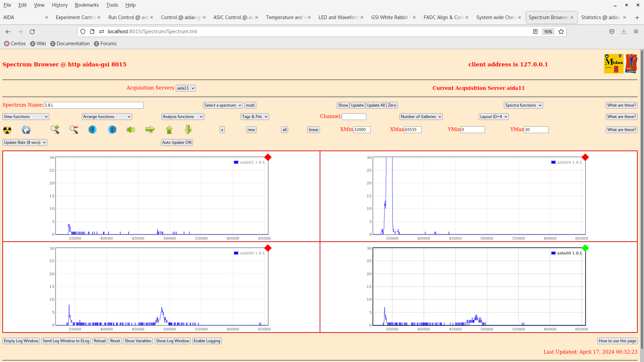Image resolution: width=644 pixels, height=362 pixels.
Task: Expand the Analysis functions dropdown
Action: (182, 117)
